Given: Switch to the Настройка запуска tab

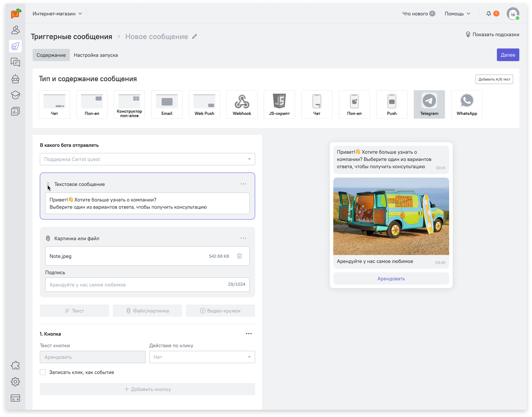Looking at the screenshot, I should pyautogui.click(x=96, y=55).
